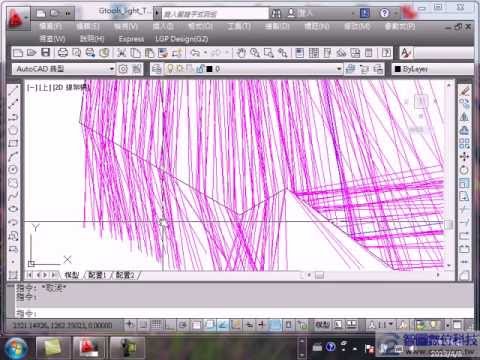Click the Cut scissors icon
The image size is (480, 360).
(x=121, y=53)
